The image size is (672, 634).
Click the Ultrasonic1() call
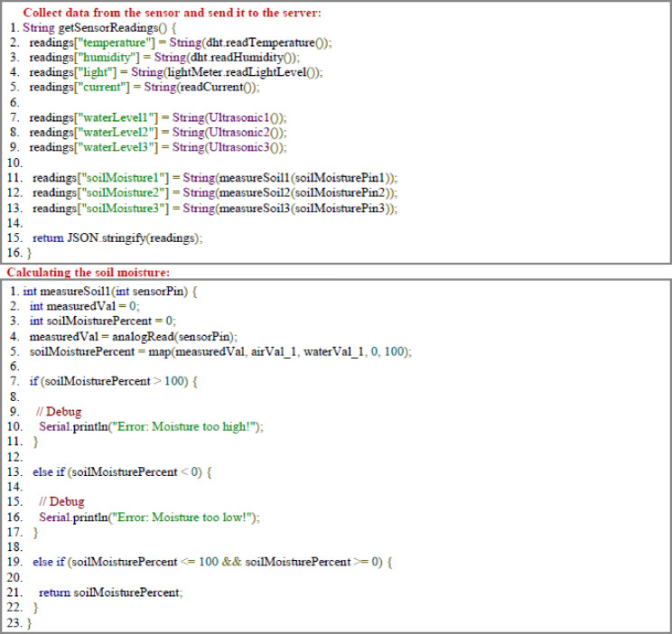[x=244, y=117]
